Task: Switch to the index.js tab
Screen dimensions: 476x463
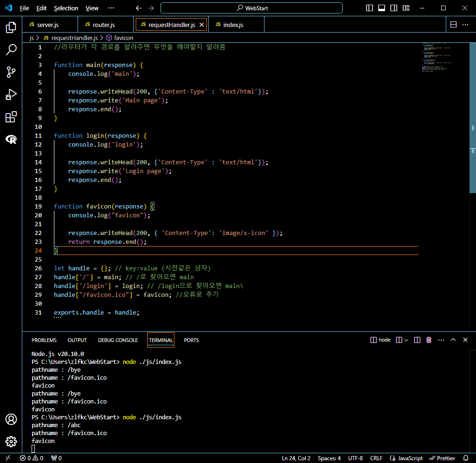Action: [236, 25]
